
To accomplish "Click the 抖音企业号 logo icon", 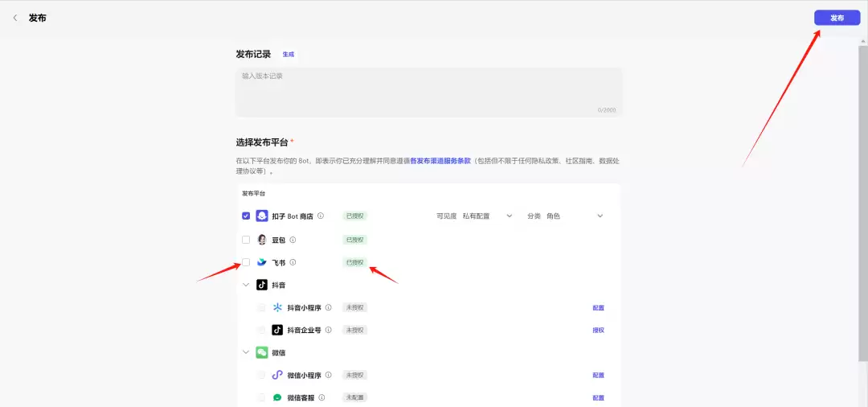I will coord(277,330).
